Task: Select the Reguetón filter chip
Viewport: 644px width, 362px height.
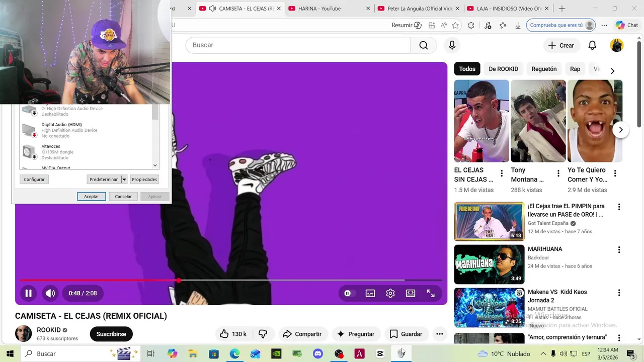Action: coord(544,69)
